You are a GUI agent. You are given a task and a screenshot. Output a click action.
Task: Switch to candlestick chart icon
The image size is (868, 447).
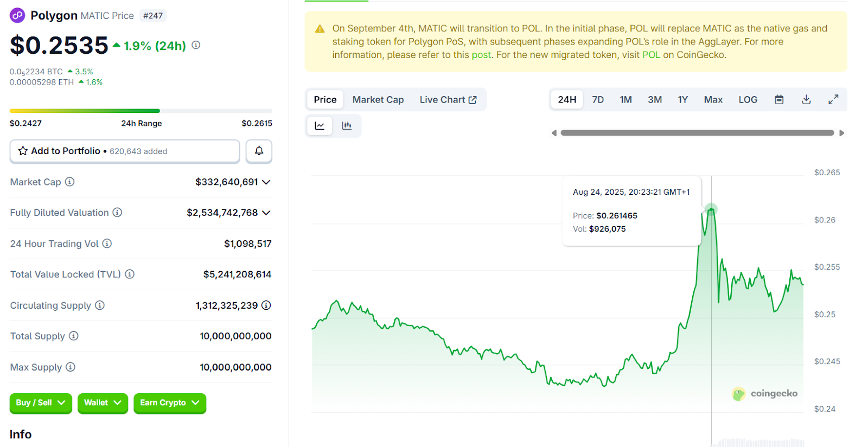[347, 126]
